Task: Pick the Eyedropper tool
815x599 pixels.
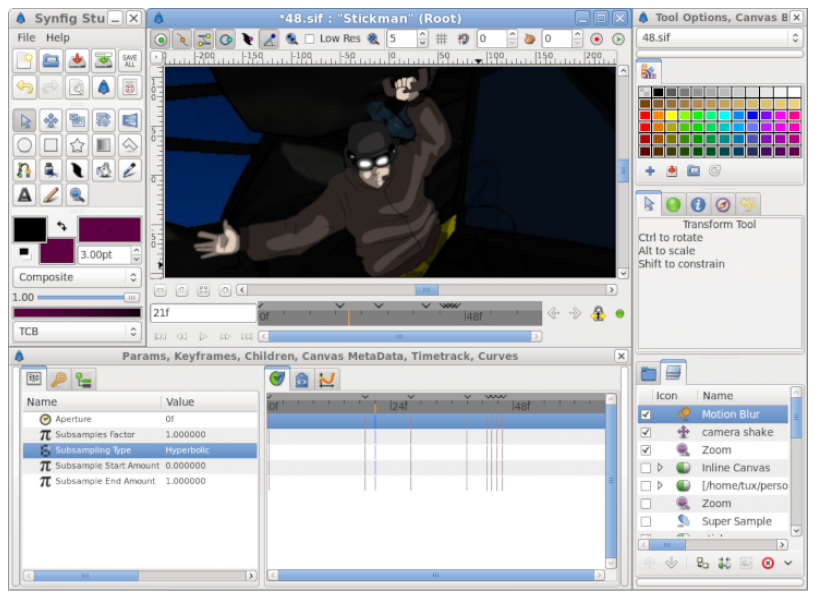Action: [129, 170]
